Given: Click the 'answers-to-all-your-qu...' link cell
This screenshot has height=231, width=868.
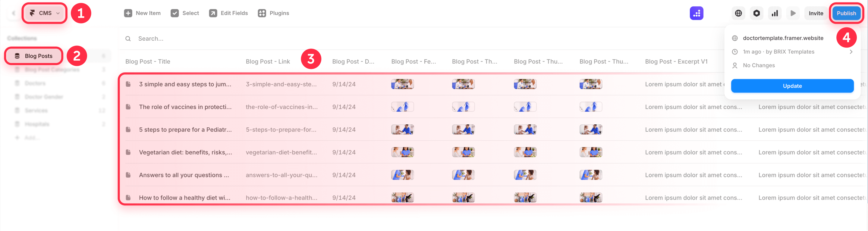Looking at the screenshot, I should click(281, 175).
